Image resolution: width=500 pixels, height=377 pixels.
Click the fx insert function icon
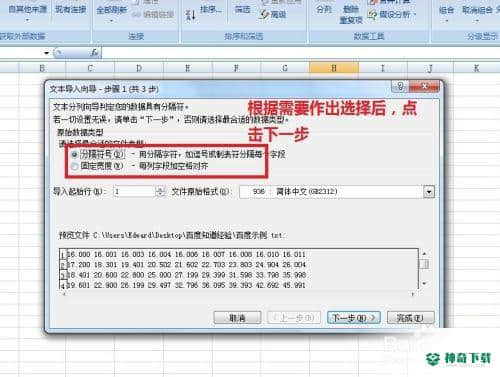pos(94,53)
